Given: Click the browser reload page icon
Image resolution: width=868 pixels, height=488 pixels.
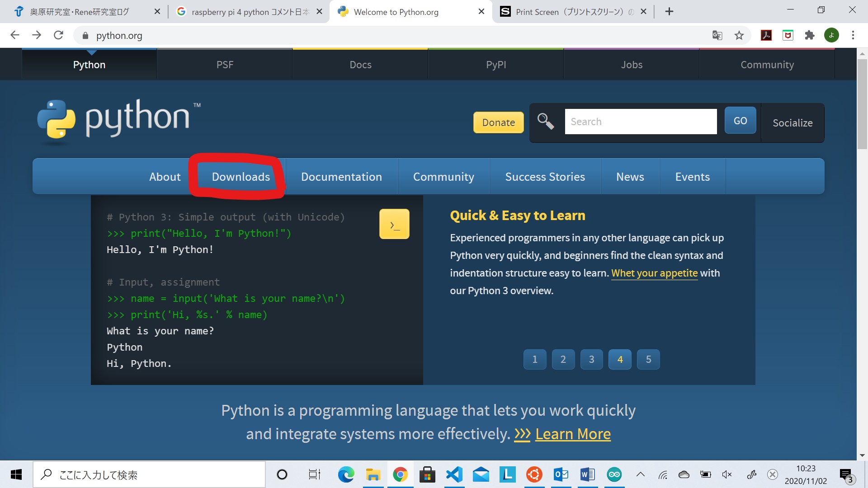Looking at the screenshot, I should tap(58, 35).
